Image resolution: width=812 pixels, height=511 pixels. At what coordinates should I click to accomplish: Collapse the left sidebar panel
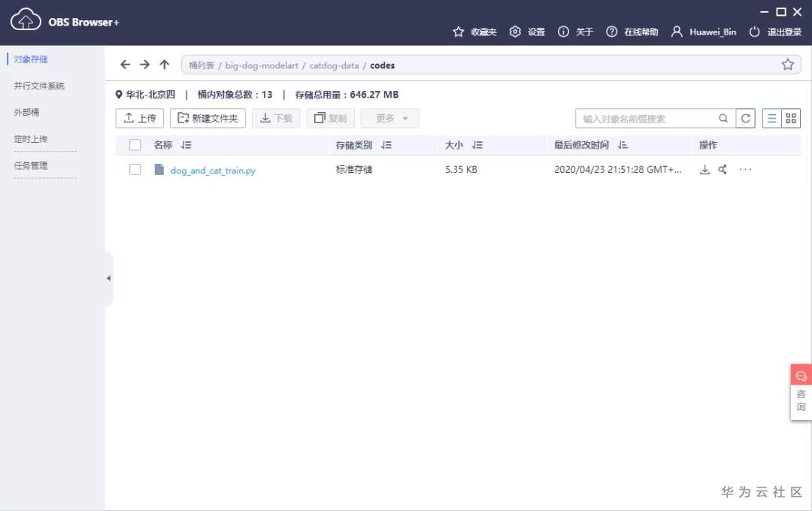pyautogui.click(x=108, y=279)
